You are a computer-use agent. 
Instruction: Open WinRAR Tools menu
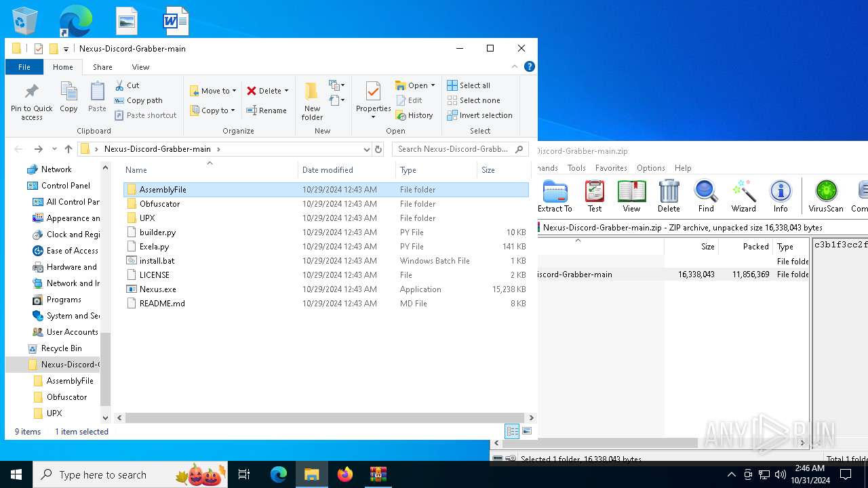tap(576, 168)
